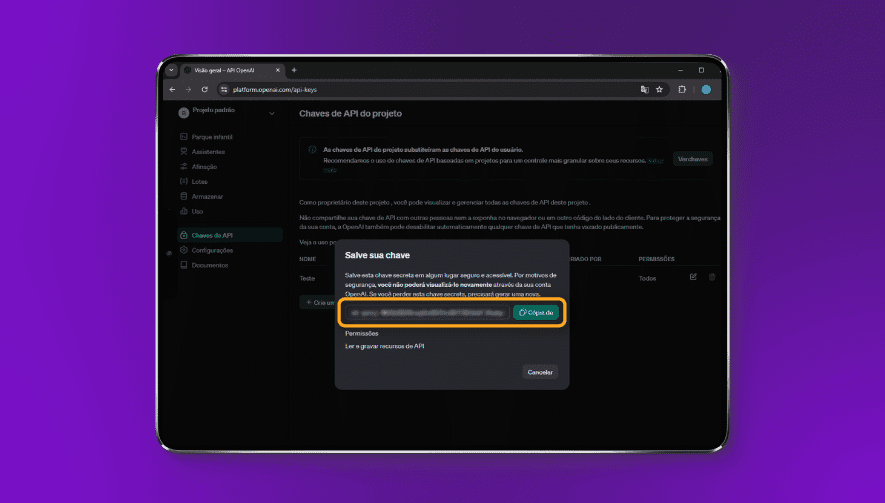Click the blurred secret key field
The width and height of the screenshot is (885, 503).
tap(427, 313)
